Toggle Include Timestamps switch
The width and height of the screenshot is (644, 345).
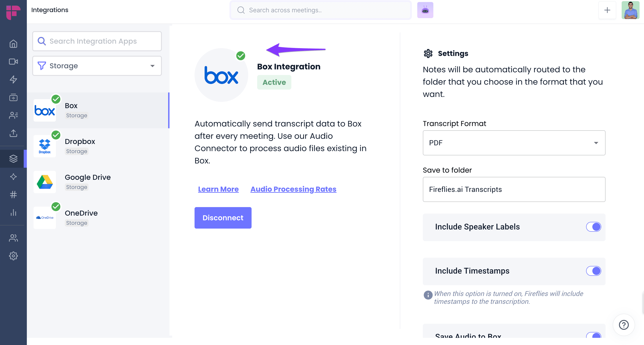pyautogui.click(x=593, y=271)
